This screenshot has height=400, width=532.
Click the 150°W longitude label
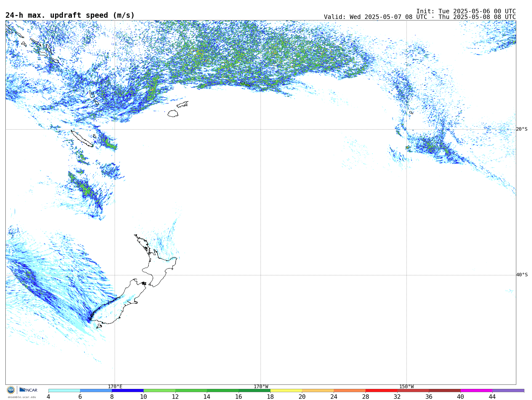tap(406, 387)
